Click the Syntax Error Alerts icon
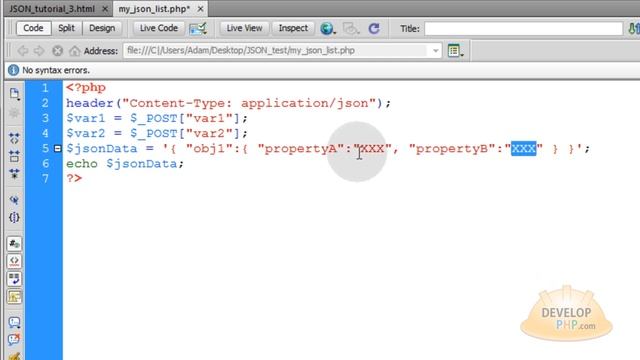Screen dimensions: 640x360 coord(14,297)
